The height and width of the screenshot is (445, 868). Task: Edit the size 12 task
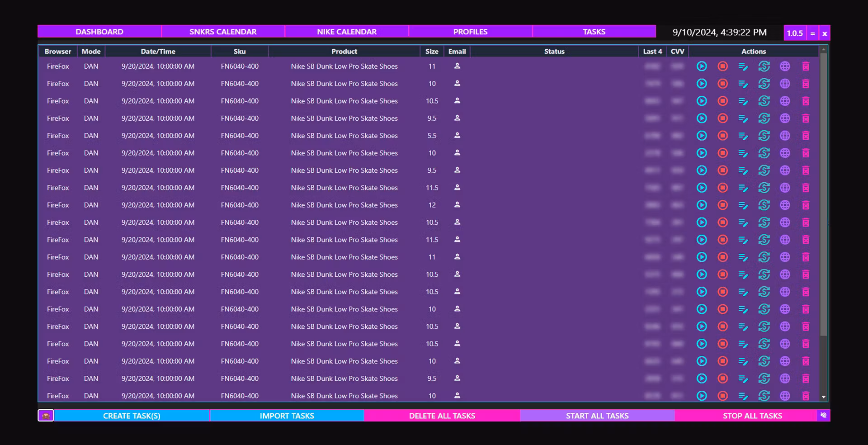(743, 205)
